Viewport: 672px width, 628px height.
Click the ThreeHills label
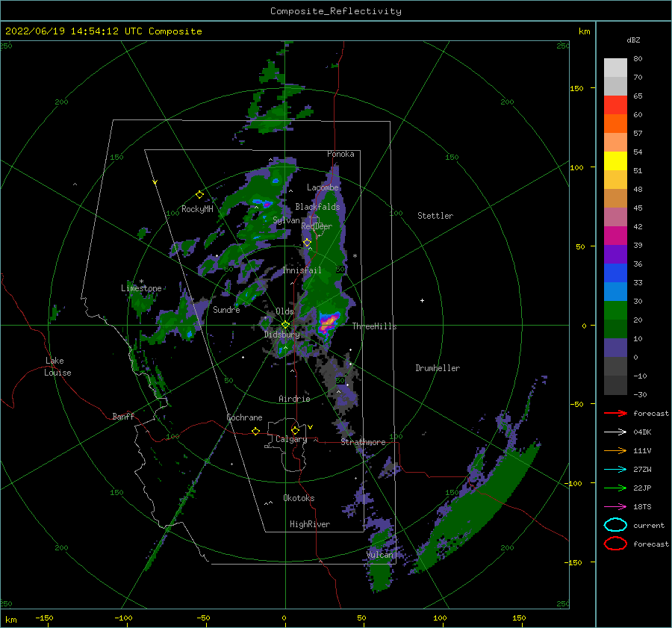(x=375, y=326)
